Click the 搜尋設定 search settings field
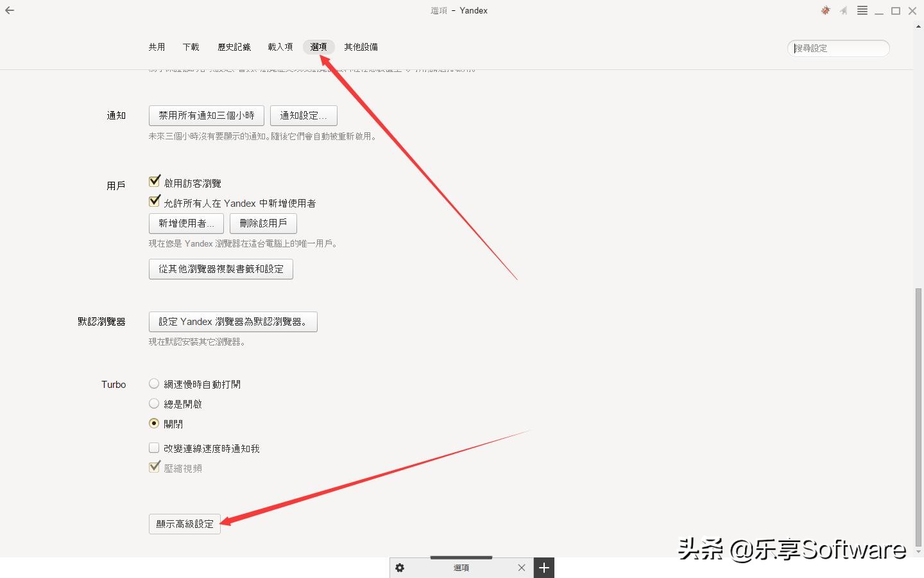This screenshot has height=578, width=924. pos(838,48)
